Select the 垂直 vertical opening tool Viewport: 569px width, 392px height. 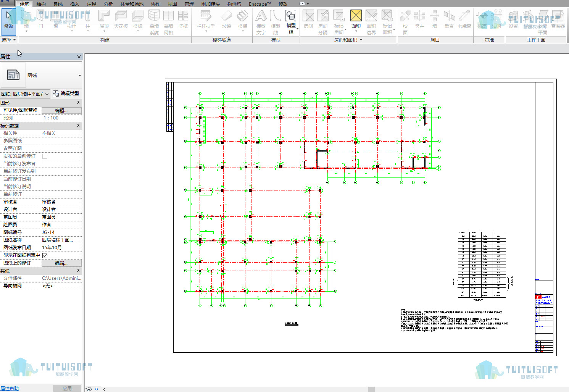(x=449, y=20)
